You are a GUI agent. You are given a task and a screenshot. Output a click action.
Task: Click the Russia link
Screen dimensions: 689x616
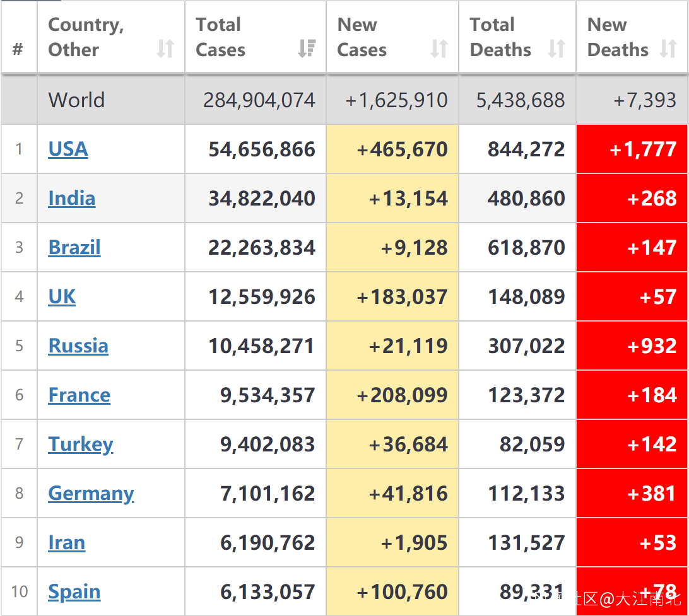click(78, 346)
